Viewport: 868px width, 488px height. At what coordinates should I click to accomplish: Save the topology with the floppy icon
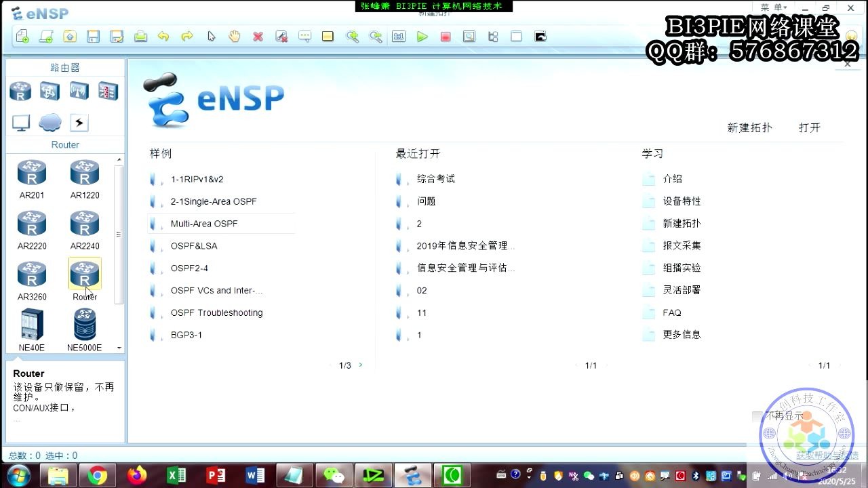94,37
